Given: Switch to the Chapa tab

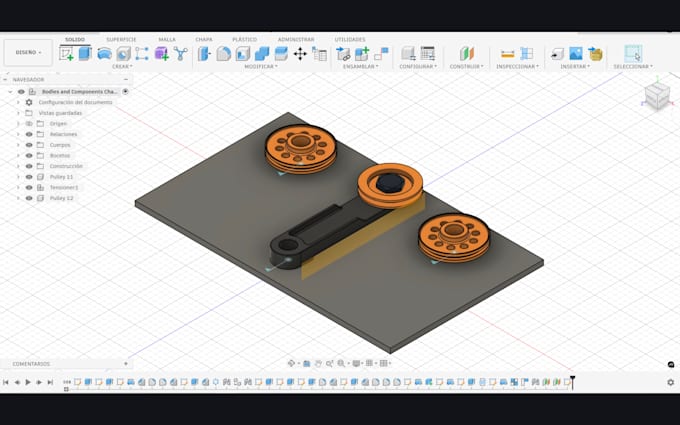Looking at the screenshot, I should [204, 39].
